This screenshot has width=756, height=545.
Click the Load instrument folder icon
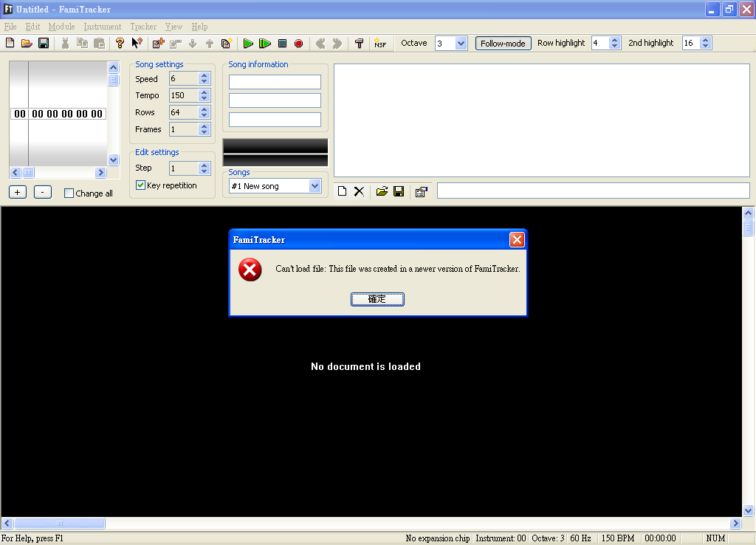pyautogui.click(x=382, y=191)
